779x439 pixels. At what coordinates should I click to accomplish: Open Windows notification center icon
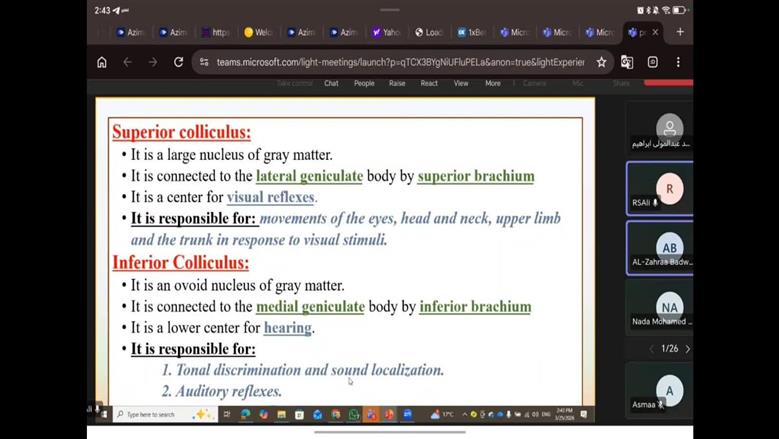(584, 414)
